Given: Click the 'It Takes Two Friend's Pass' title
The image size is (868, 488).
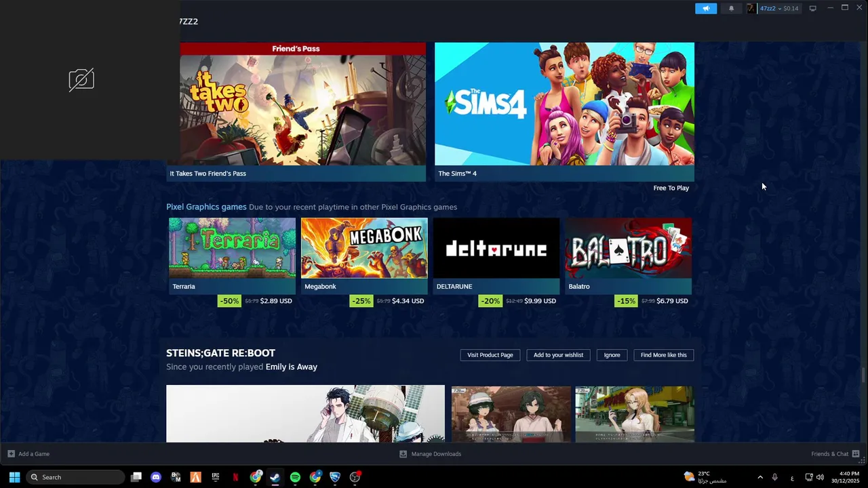Looking at the screenshot, I should [208, 174].
